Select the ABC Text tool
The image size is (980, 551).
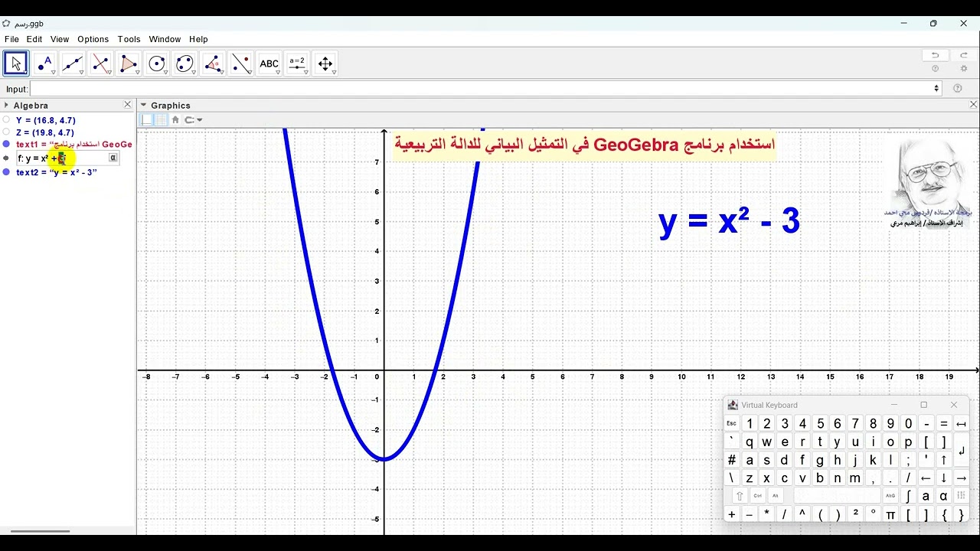tap(269, 64)
